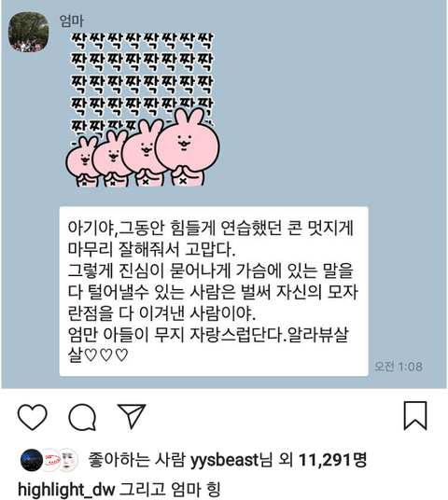Open comments via the speech bubble icon
The image size is (448, 500).
click(x=82, y=416)
